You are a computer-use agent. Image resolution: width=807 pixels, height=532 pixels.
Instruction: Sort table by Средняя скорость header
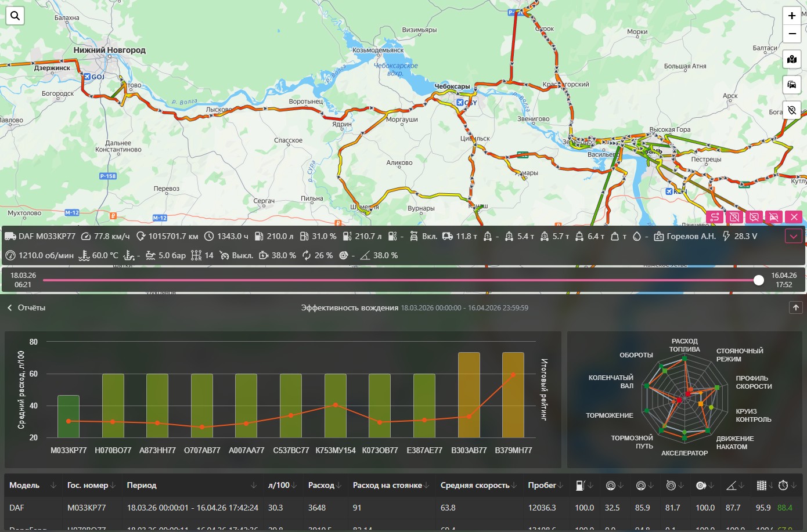tap(474, 486)
